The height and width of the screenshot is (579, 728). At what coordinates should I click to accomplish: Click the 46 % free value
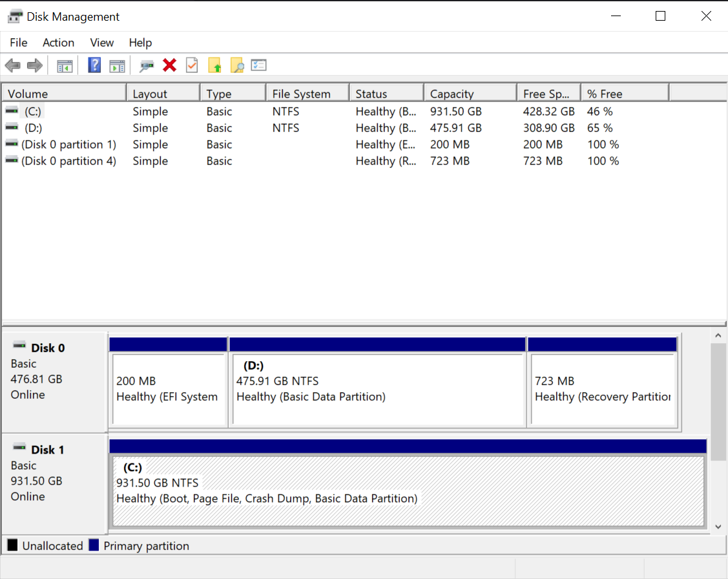pyautogui.click(x=600, y=111)
